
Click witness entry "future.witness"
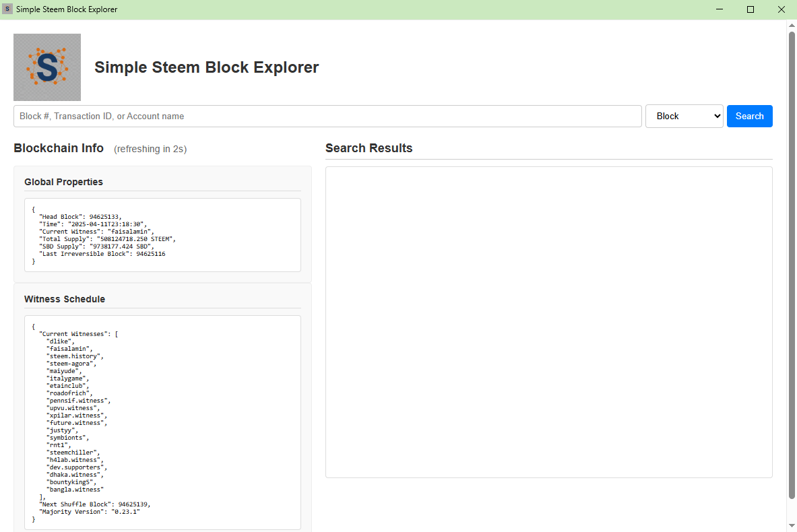click(x=77, y=423)
